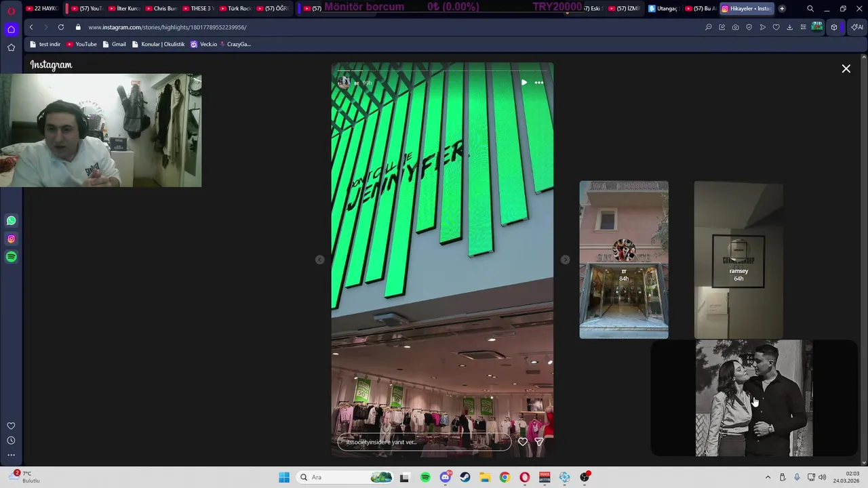Open WhatsApp in the Opera sidebar
This screenshot has width=868, height=488.
click(11, 220)
